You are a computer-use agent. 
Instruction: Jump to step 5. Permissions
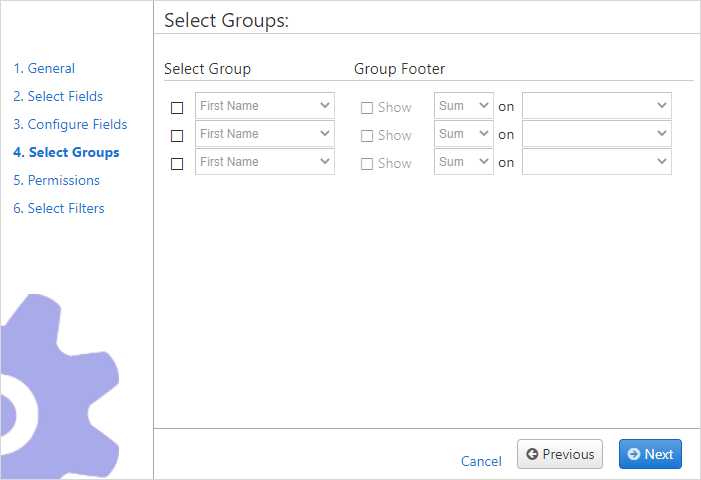56,181
